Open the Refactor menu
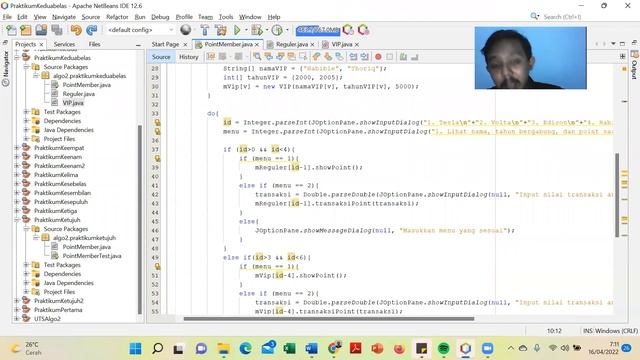 click(117, 17)
